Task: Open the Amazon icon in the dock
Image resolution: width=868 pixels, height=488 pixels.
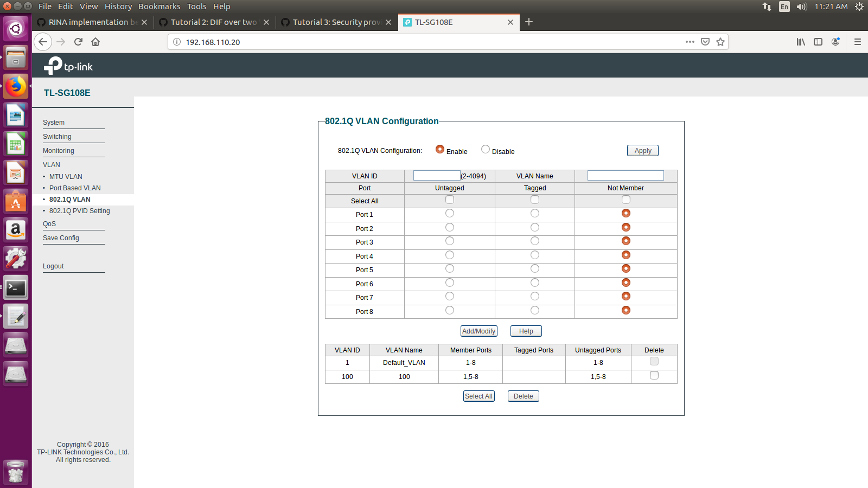Action: click(x=16, y=230)
